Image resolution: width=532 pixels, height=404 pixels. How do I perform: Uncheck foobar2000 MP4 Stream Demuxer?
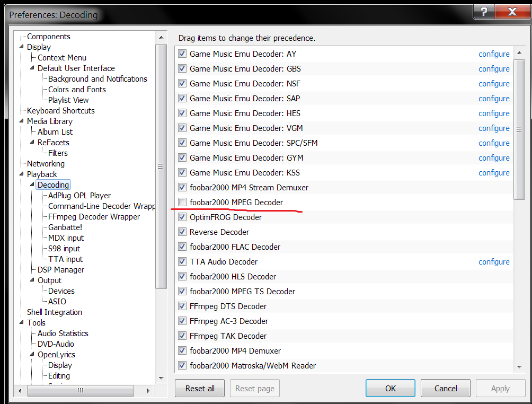(182, 187)
